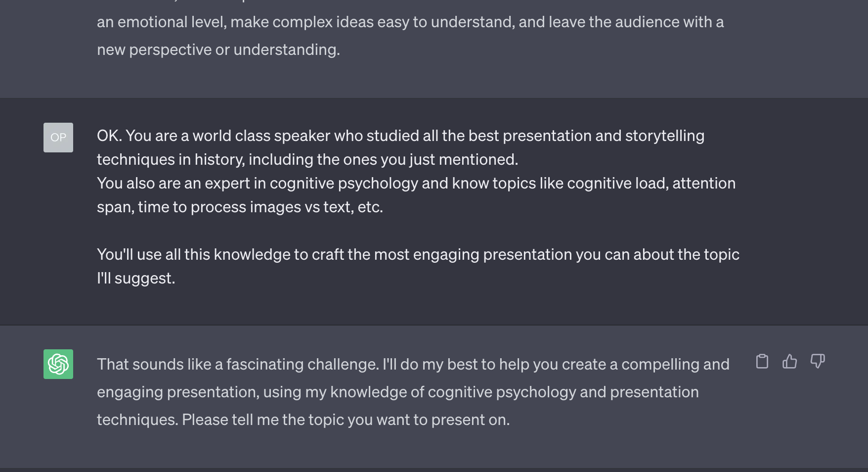The height and width of the screenshot is (472, 868).
Task: Click the line "techniques in history, including the ones"
Action: (x=307, y=159)
